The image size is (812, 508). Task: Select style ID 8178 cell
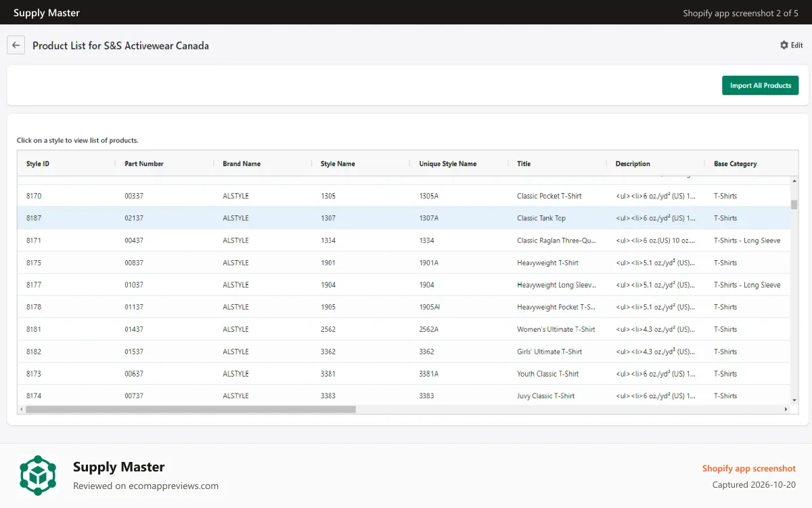pos(34,307)
